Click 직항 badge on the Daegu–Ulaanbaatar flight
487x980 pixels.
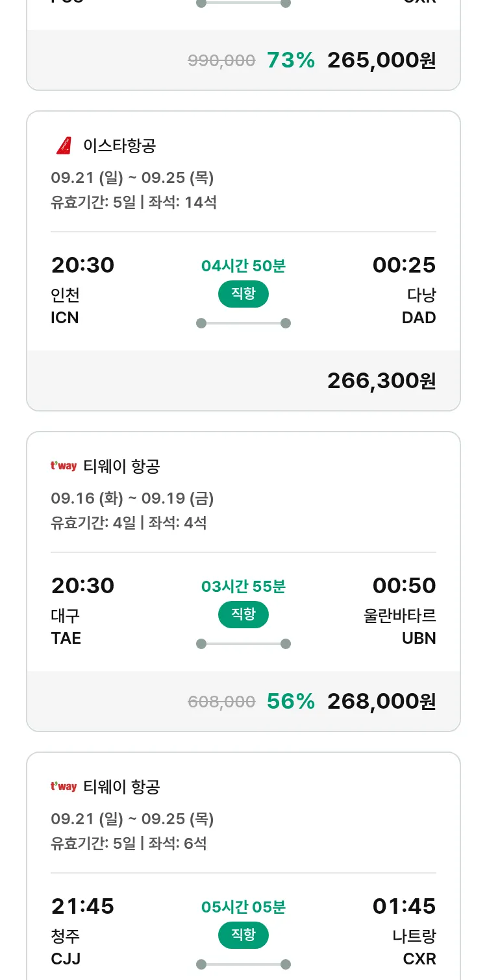point(243,615)
